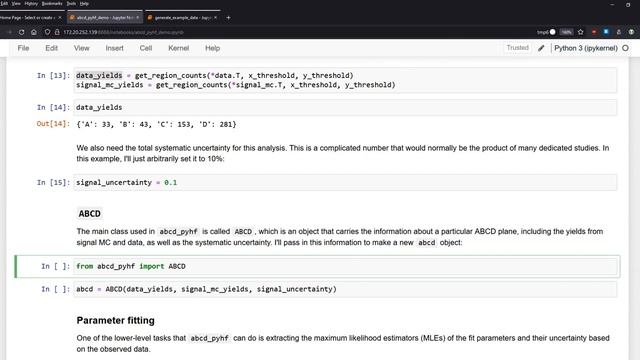Open the tracking protection shield icon

(47, 32)
